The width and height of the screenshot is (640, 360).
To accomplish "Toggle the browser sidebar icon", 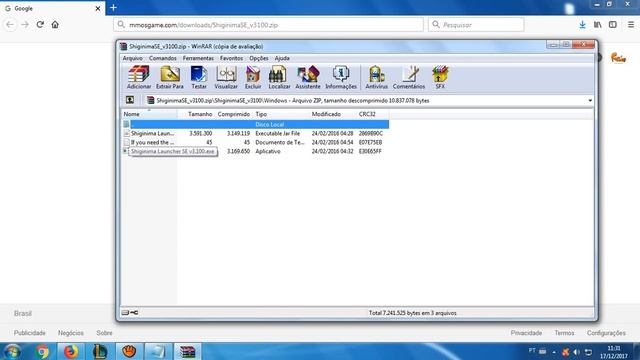I will 613,25.
